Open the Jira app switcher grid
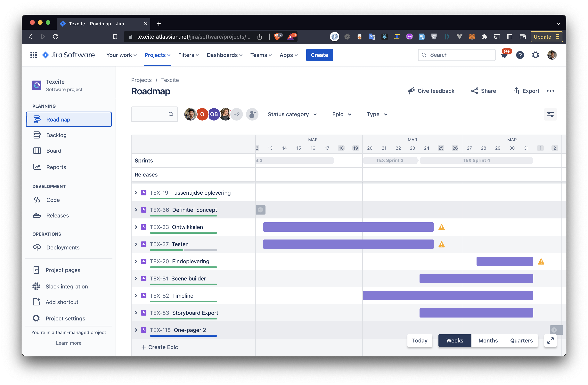Image resolution: width=588 pixels, height=385 pixels. 34,55
